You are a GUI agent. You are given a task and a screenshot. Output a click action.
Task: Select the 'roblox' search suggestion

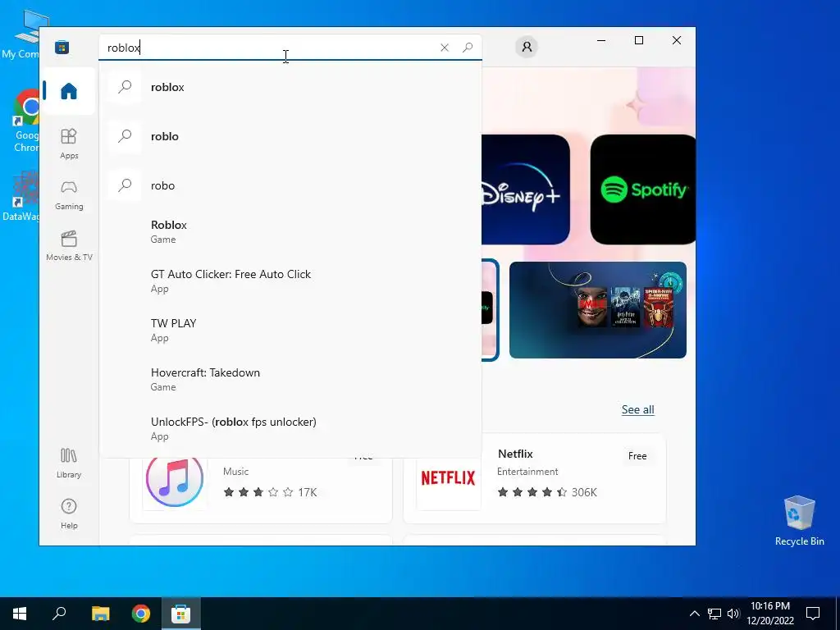[x=290, y=87]
